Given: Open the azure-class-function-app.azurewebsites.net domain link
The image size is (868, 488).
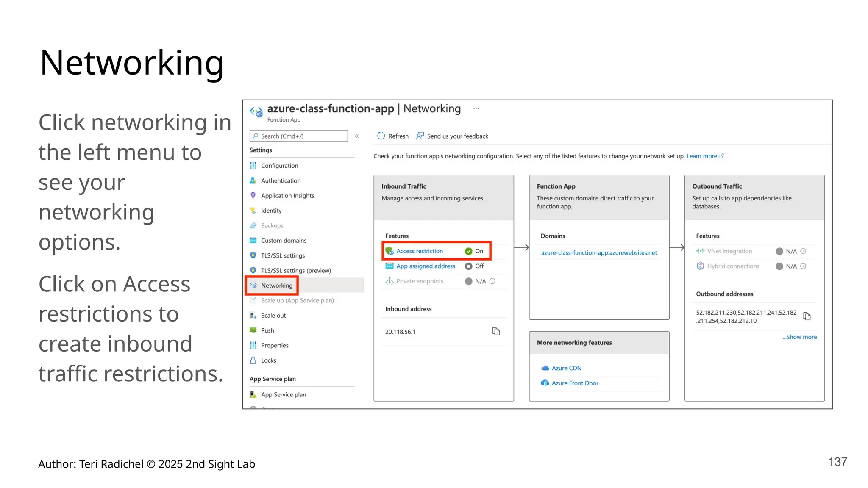Looking at the screenshot, I should point(599,252).
